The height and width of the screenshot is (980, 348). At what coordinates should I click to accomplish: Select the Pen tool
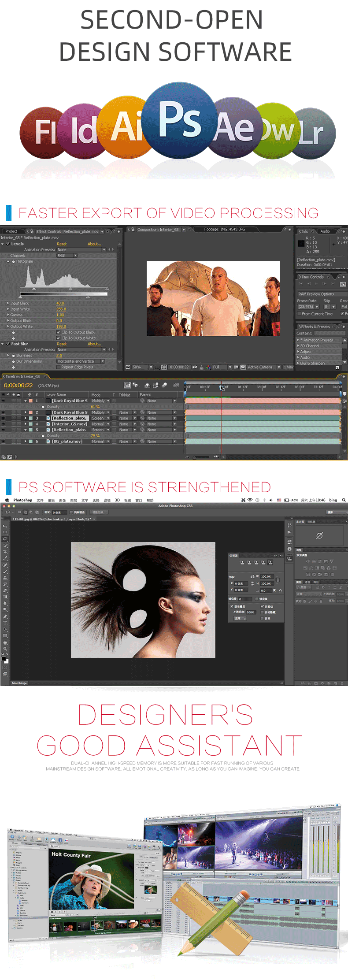pyautogui.click(x=5, y=616)
